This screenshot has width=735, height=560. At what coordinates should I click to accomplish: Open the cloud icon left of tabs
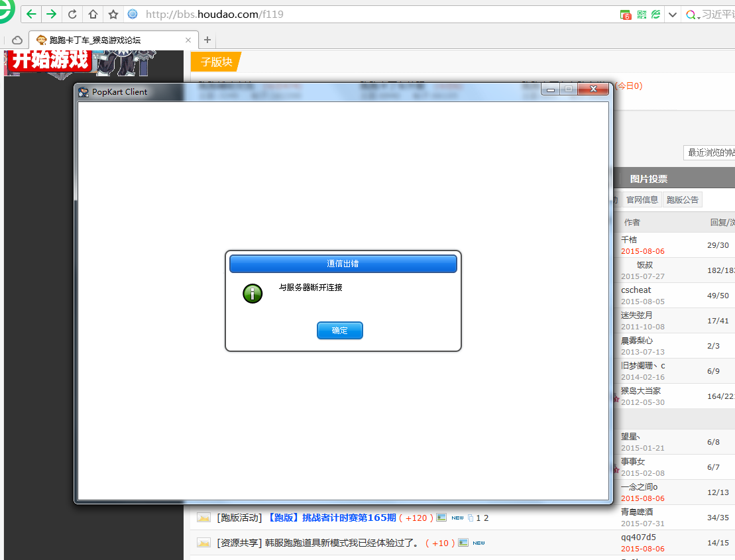[17, 40]
